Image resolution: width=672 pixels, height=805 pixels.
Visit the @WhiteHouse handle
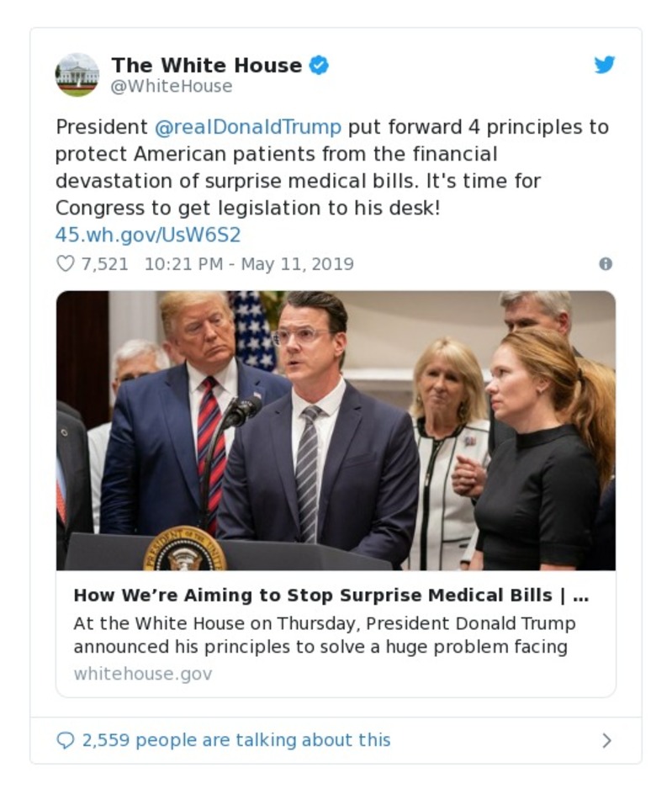pos(172,87)
